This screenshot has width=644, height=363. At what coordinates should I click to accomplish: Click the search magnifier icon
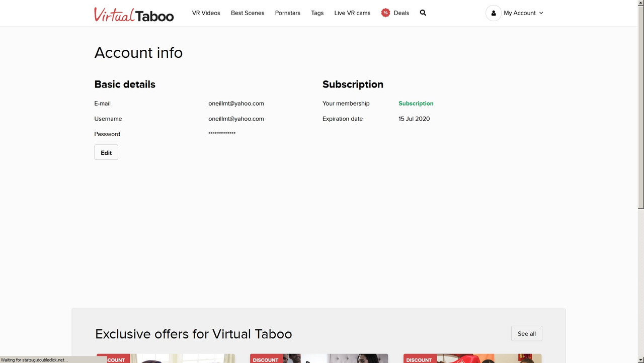coord(423,13)
